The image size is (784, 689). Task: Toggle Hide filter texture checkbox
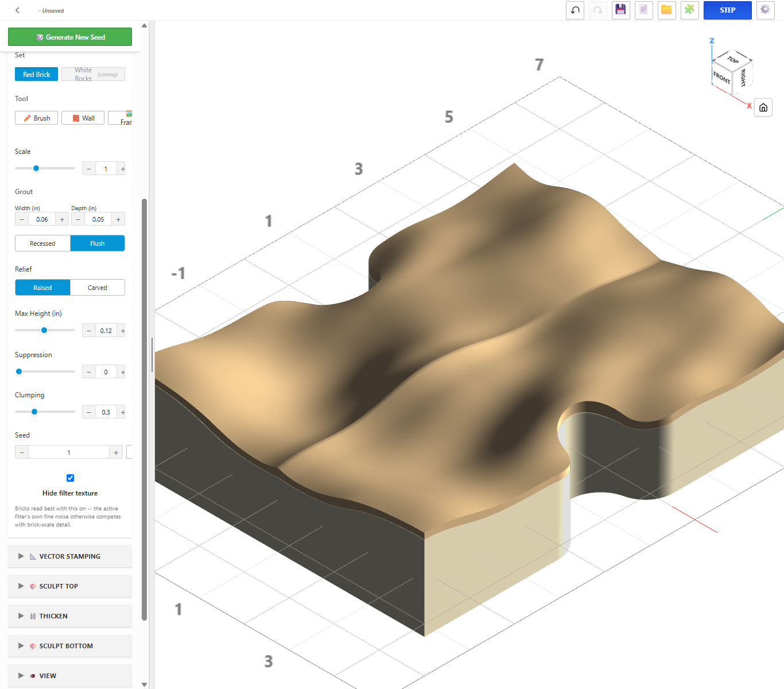[x=70, y=478]
